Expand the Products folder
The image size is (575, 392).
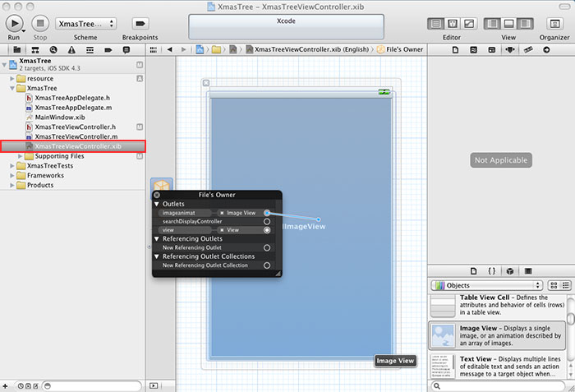12,186
